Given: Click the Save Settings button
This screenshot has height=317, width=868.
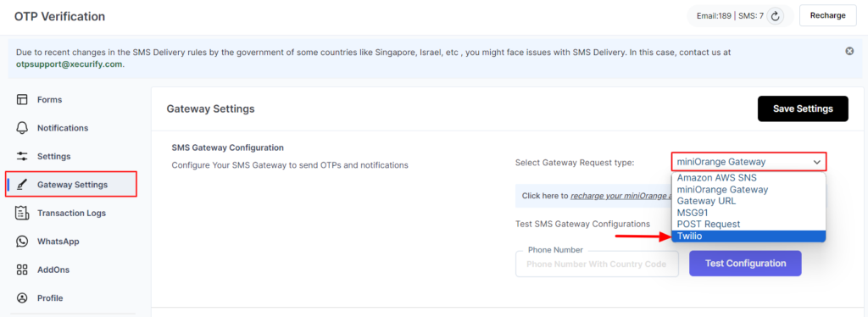Looking at the screenshot, I should (803, 109).
